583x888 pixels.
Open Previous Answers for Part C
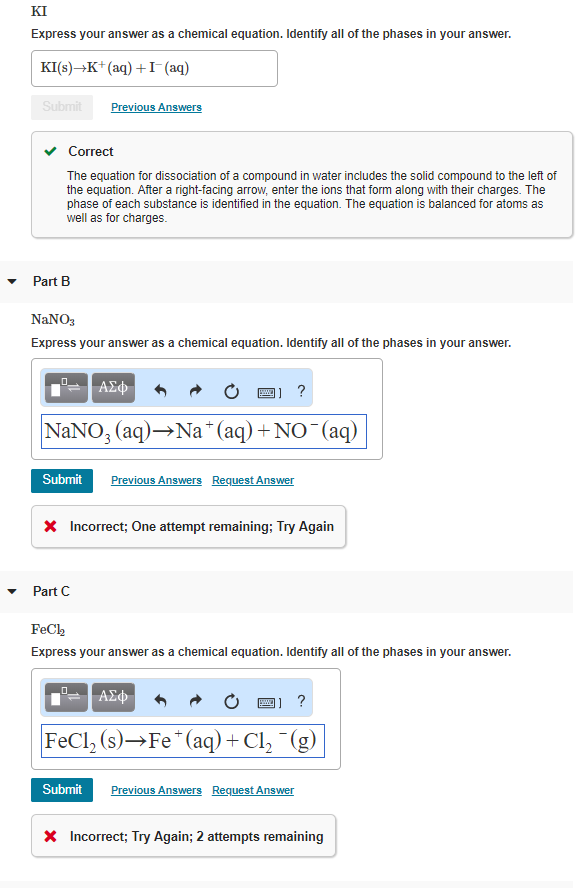[156, 789]
